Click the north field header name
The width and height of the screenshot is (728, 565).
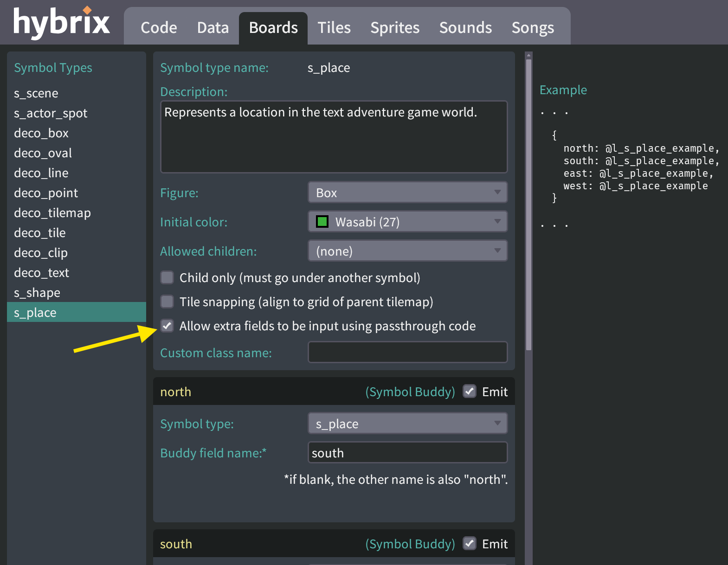[x=175, y=392]
